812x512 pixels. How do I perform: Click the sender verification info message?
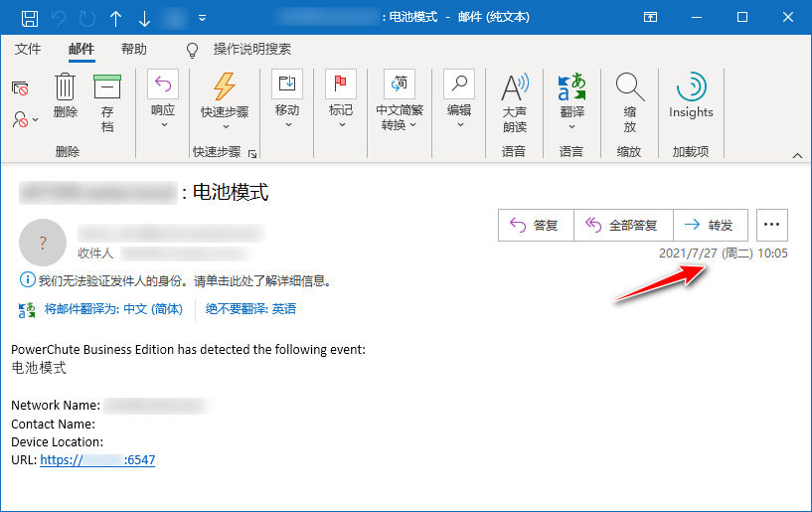click(x=176, y=281)
